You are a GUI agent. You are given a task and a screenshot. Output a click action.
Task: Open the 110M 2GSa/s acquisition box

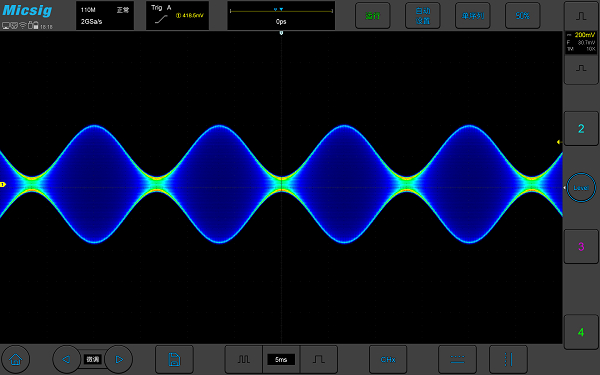coord(105,16)
